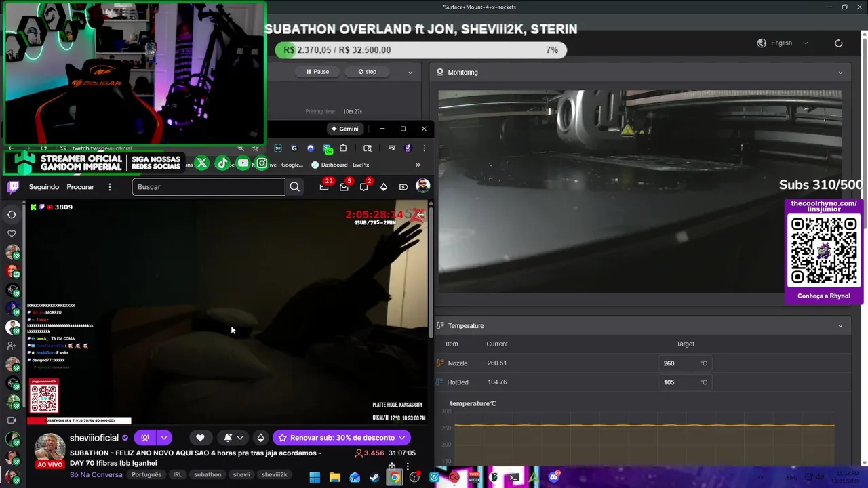Screen dimensions: 868x488
Task: Select the Português tag
Action: coord(146,474)
